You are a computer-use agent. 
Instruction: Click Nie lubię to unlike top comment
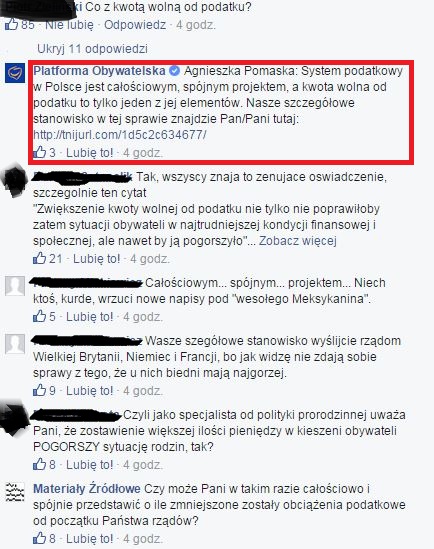pyautogui.click(x=70, y=25)
